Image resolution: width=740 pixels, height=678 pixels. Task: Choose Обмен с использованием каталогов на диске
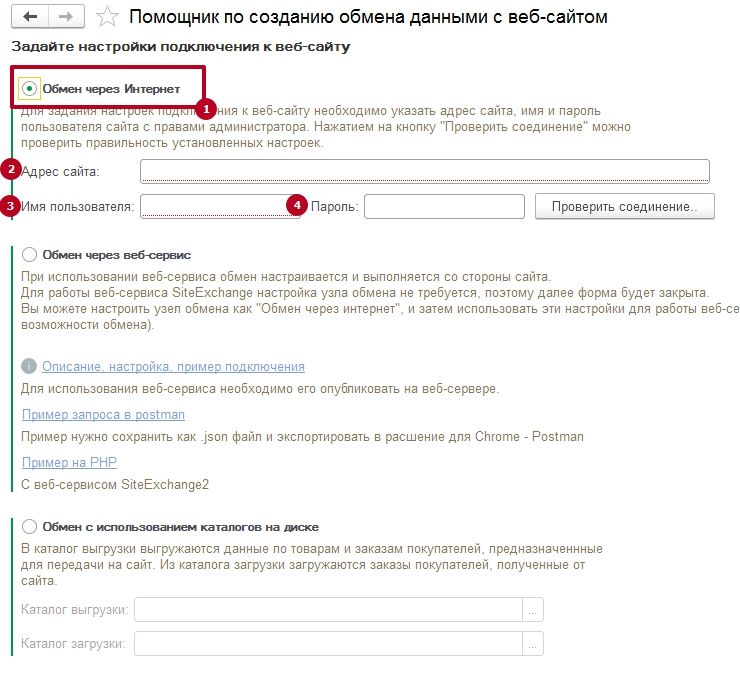tap(29, 526)
